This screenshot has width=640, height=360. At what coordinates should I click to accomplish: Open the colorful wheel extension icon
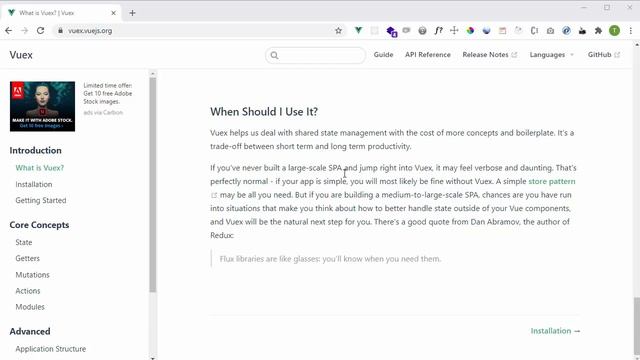pos(470,31)
